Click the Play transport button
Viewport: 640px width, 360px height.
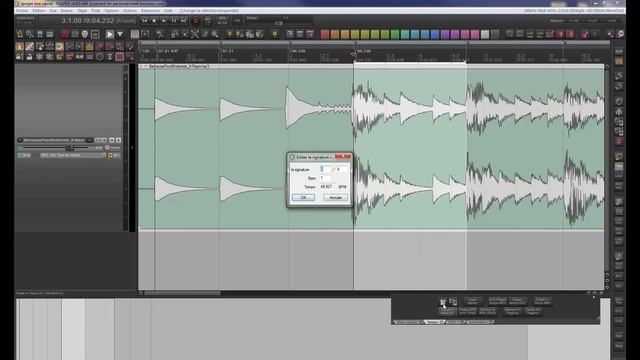click(x=164, y=20)
